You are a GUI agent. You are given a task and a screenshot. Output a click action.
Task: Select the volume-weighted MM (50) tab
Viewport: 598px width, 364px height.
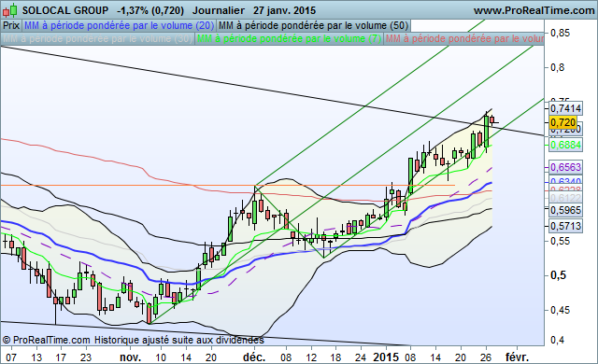pyautogui.click(x=313, y=25)
